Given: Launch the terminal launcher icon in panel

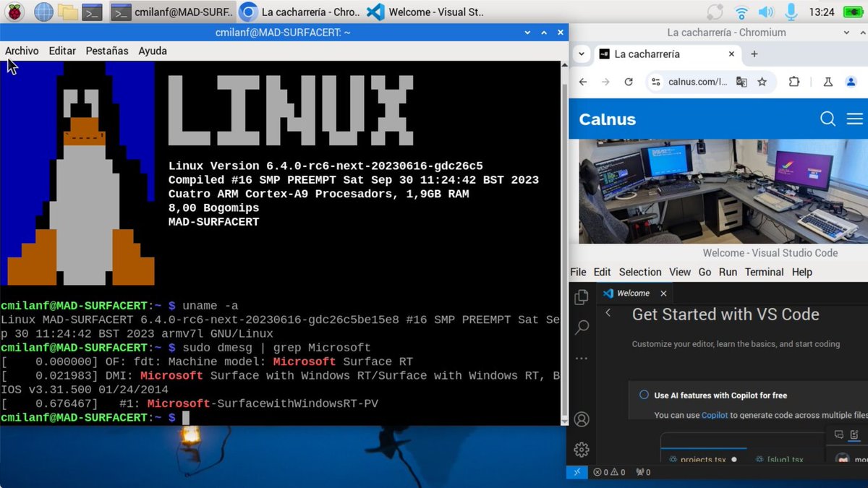Looking at the screenshot, I should (92, 12).
